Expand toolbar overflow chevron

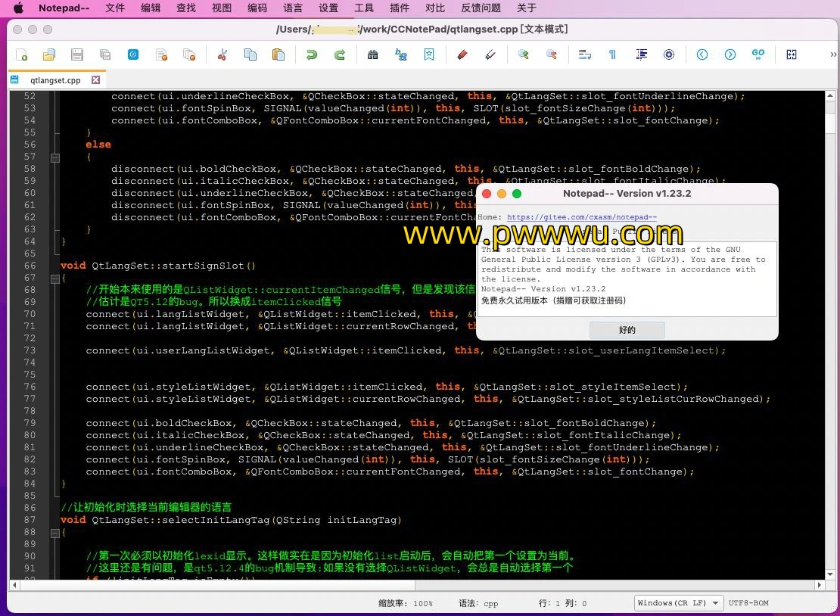833,54
